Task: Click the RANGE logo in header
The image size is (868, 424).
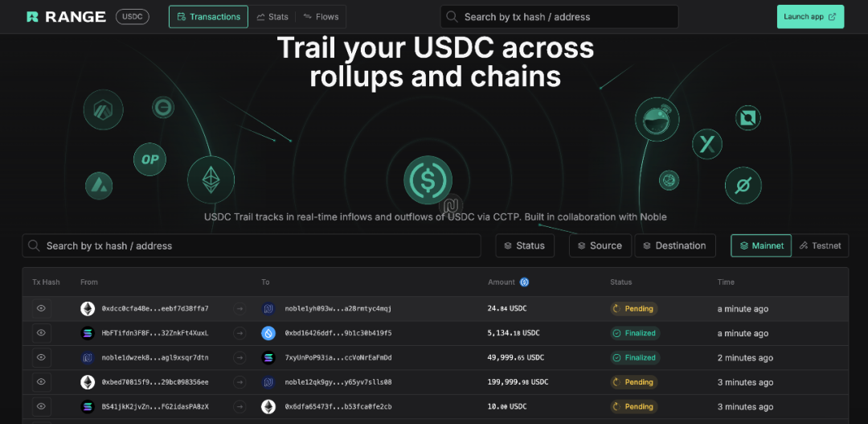Action: coord(65,17)
